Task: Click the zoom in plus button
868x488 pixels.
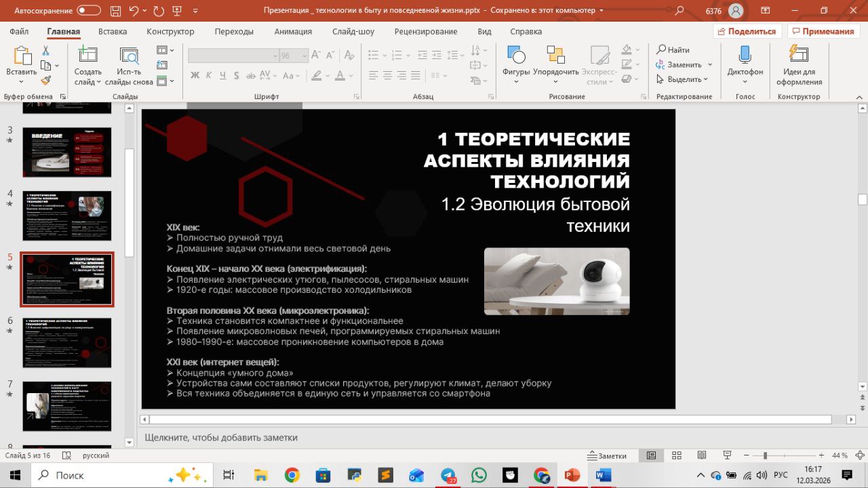Action: [x=821, y=455]
